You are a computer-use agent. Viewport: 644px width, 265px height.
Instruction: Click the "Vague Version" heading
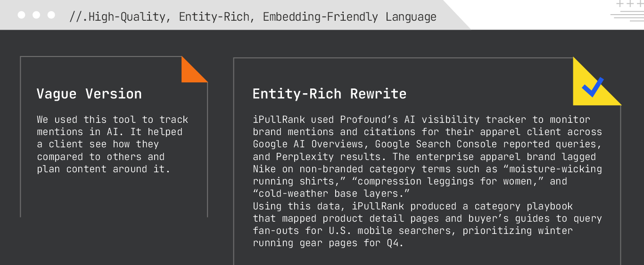(89, 94)
